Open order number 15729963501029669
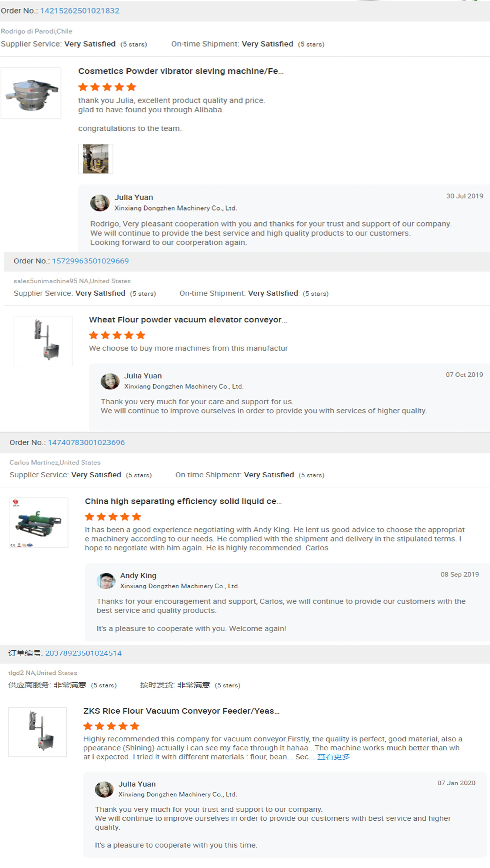Viewport: 490px width, 868px height. [90, 261]
